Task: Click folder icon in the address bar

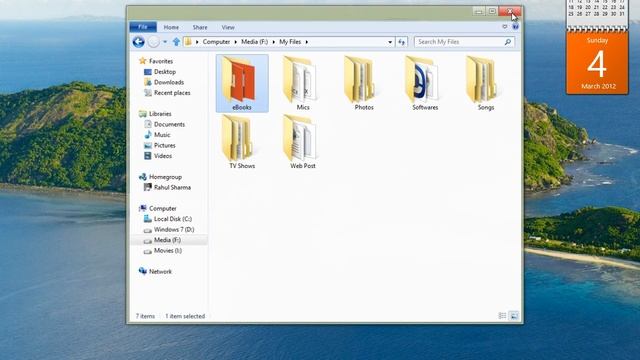Action: 188,42
